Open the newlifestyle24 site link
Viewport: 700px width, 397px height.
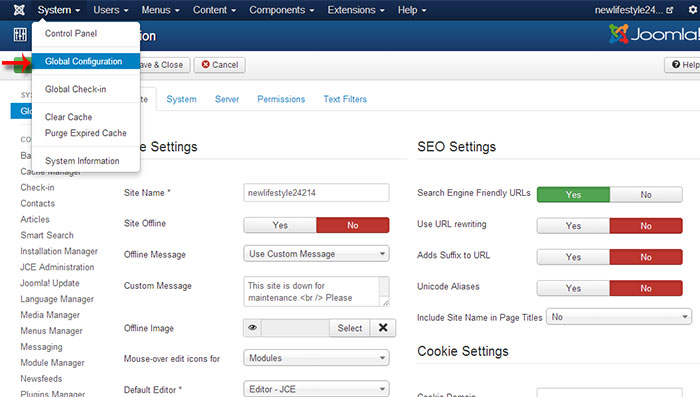[629, 10]
